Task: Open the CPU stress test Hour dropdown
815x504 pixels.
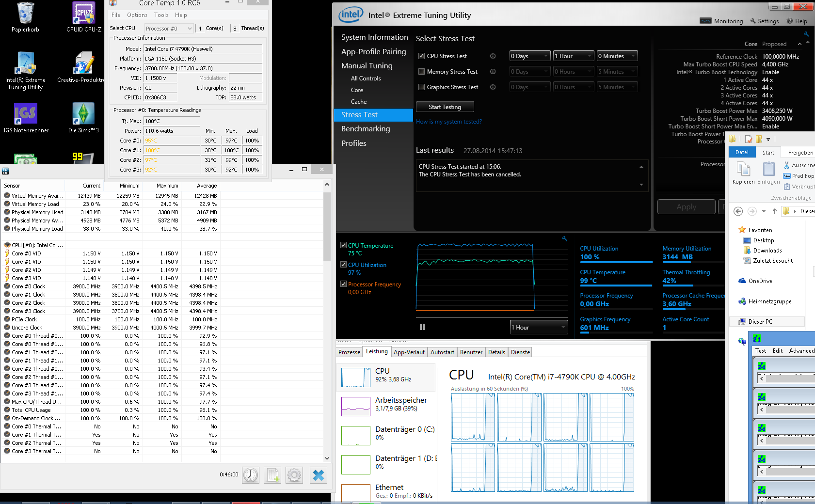Action: (574, 56)
